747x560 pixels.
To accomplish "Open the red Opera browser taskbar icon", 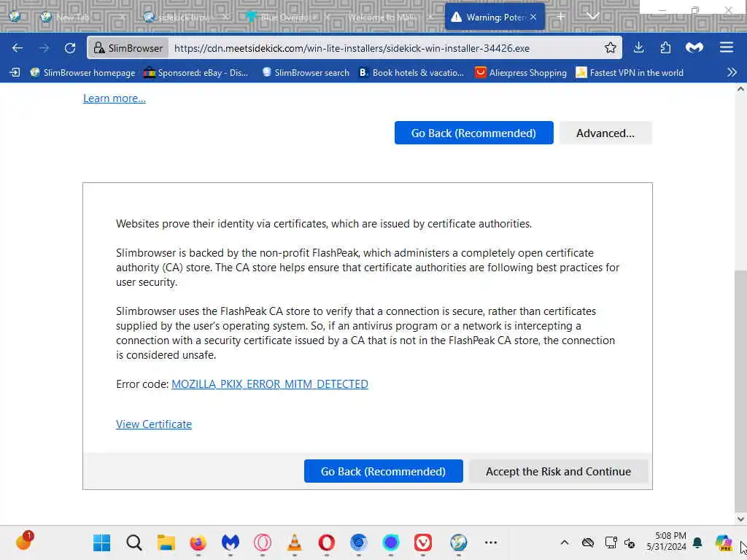I will [326, 542].
